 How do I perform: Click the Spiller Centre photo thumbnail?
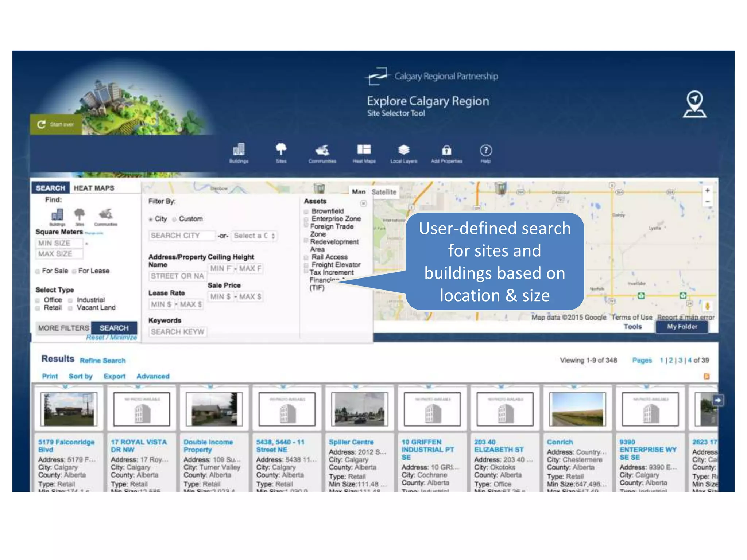pos(359,409)
